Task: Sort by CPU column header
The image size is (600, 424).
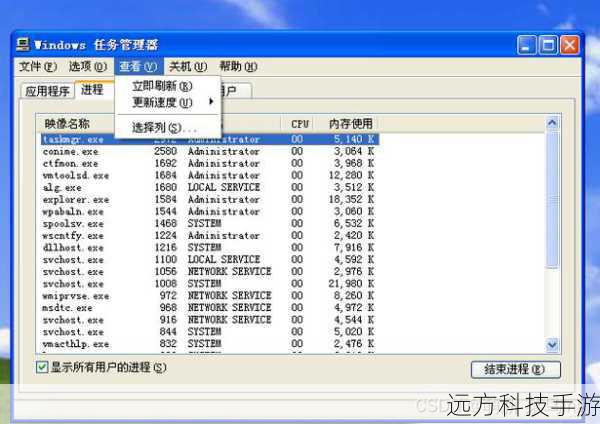Action: click(x=299, y=124)
